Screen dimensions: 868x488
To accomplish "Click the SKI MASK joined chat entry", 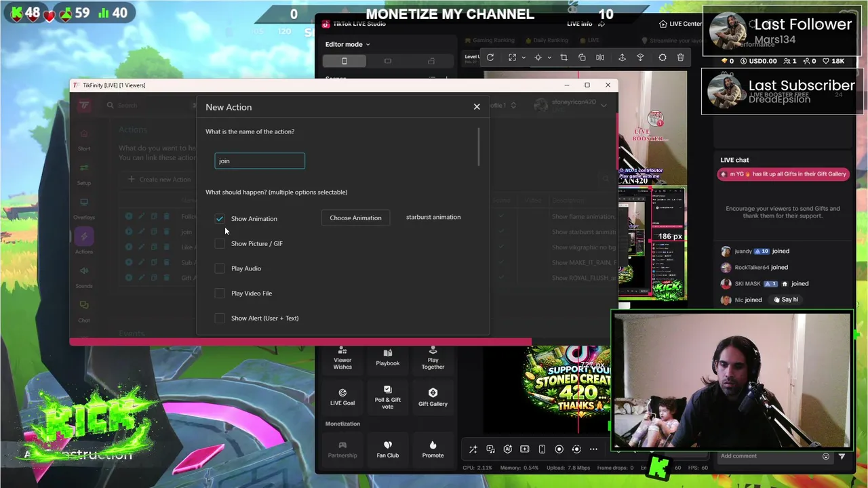I will [x=765, y=284].
